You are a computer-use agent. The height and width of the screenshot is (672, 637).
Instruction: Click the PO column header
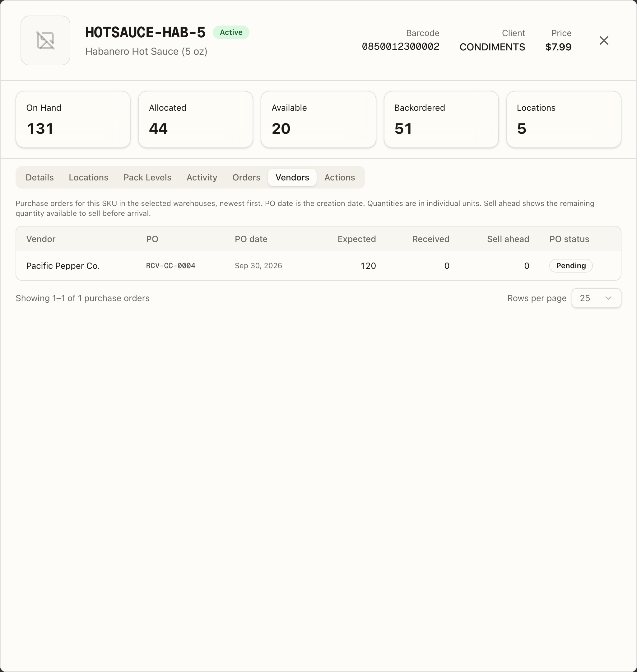[152, 239]
